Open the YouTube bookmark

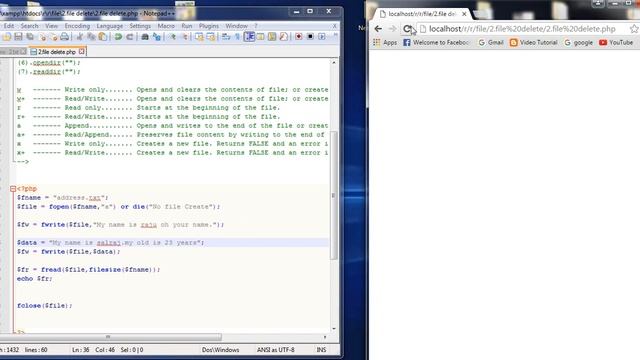click(616, 42)
